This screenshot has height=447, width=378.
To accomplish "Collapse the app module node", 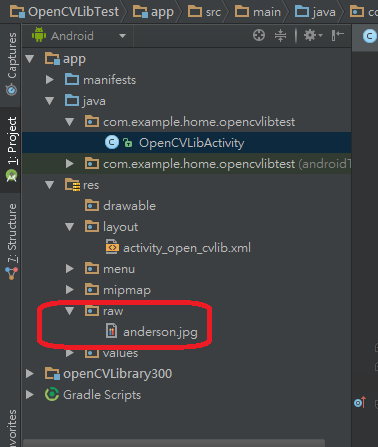I will (30, 59).
